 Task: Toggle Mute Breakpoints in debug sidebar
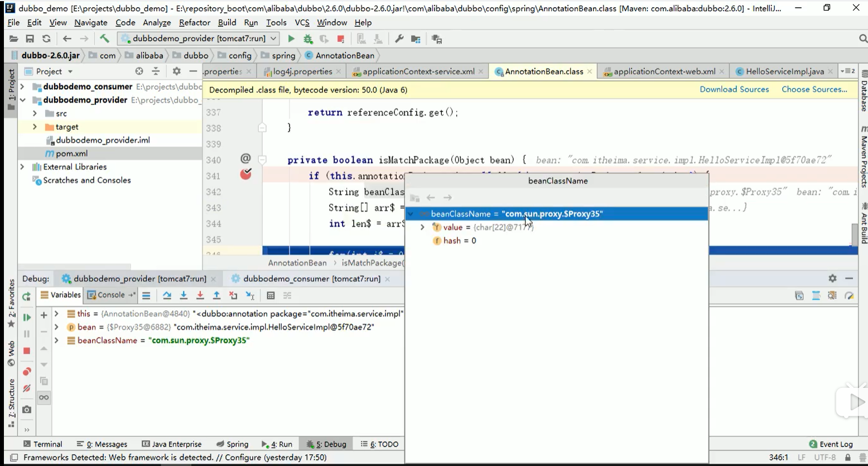tap(26, 388)
